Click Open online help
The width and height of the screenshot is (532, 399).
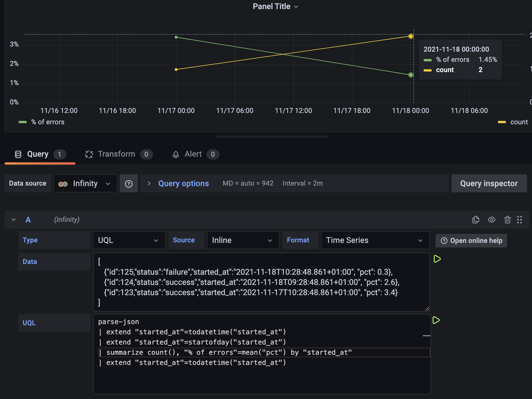tap(471, 240)
